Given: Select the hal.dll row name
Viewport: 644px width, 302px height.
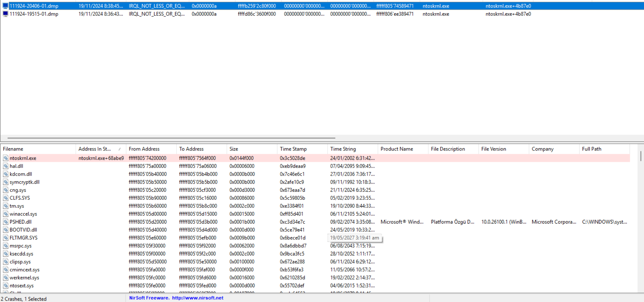Looking at the screenshot, I should pyautogui.click(x=16, y=166).
